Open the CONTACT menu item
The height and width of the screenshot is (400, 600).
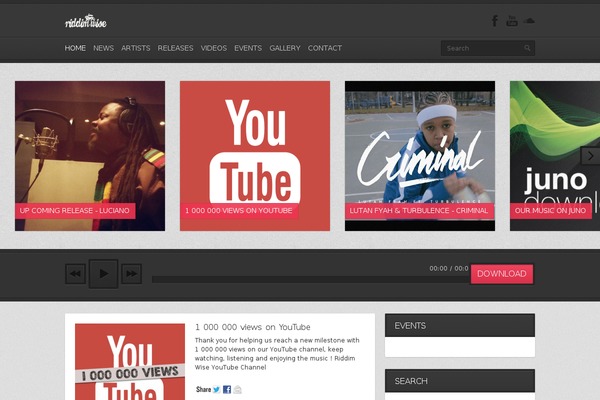(x=324, y=48)
